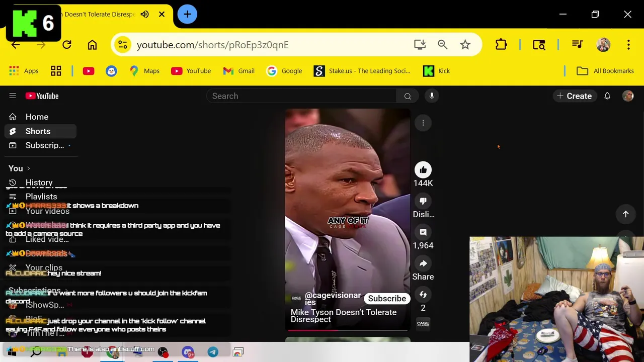The image size is (644, 362).
Task: Bookmark this page with the star
Action: point(465,45)
